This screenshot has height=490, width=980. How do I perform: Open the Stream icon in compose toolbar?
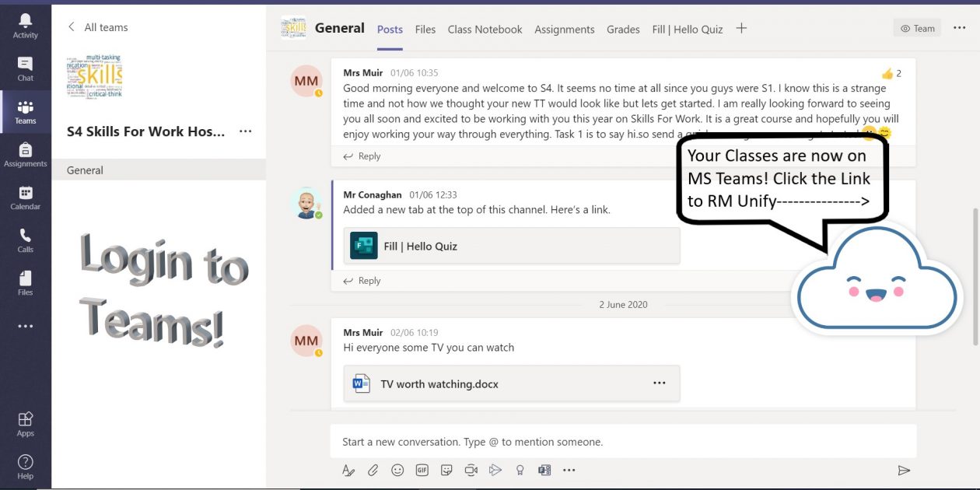495,471
